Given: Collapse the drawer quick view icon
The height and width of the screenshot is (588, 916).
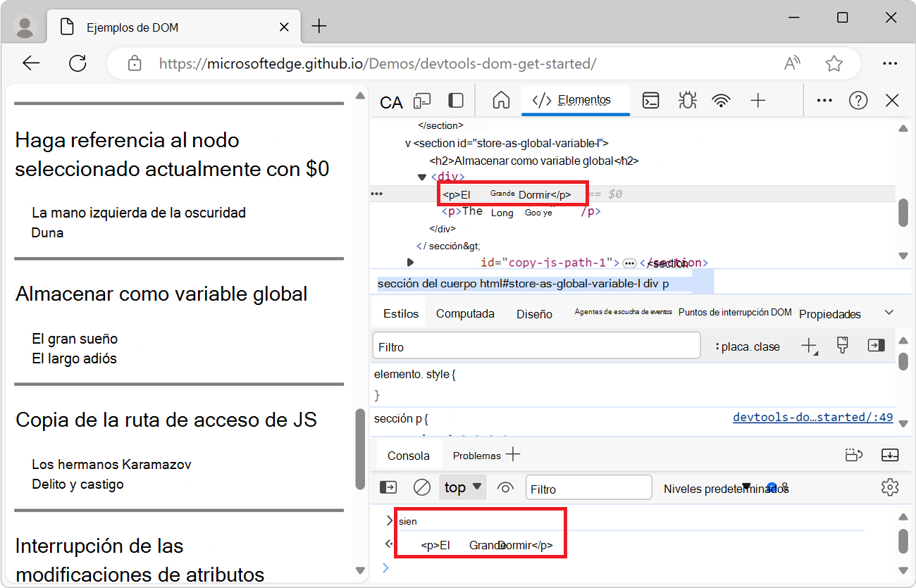Looking at the screenshot, I should tap(890, 456).
